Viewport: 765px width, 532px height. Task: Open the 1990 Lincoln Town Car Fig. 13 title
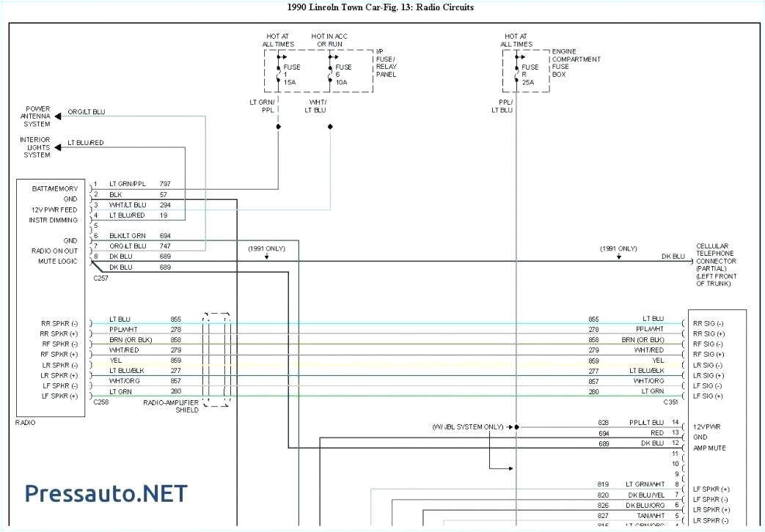point(382,7)
